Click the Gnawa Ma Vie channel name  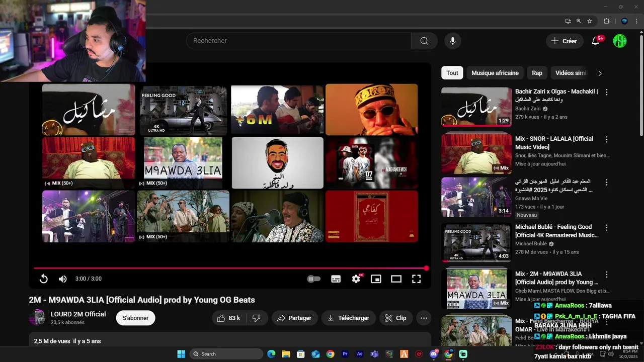[532, 199]
